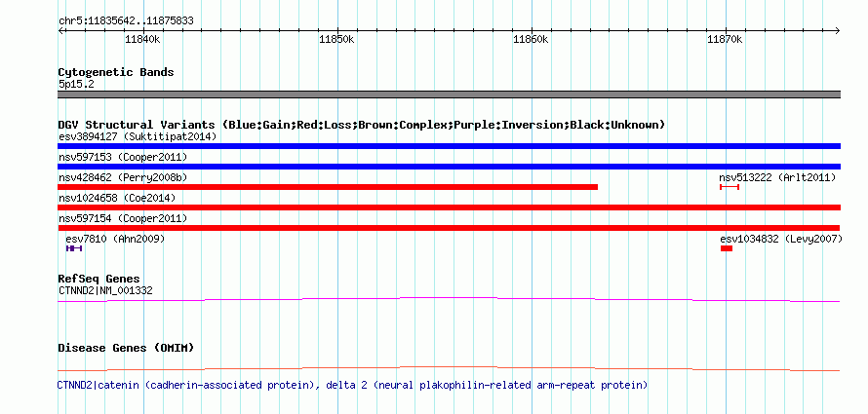Click the DGV Structural Variants track heading
868x414 pixels.
coord(362,125)
